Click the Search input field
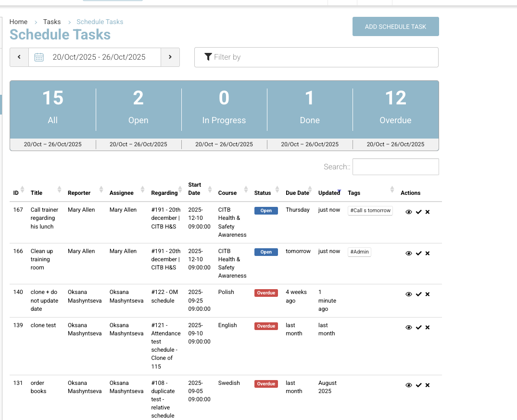The width and height of the screenshot is (517, 420). (x=395, y=167)
